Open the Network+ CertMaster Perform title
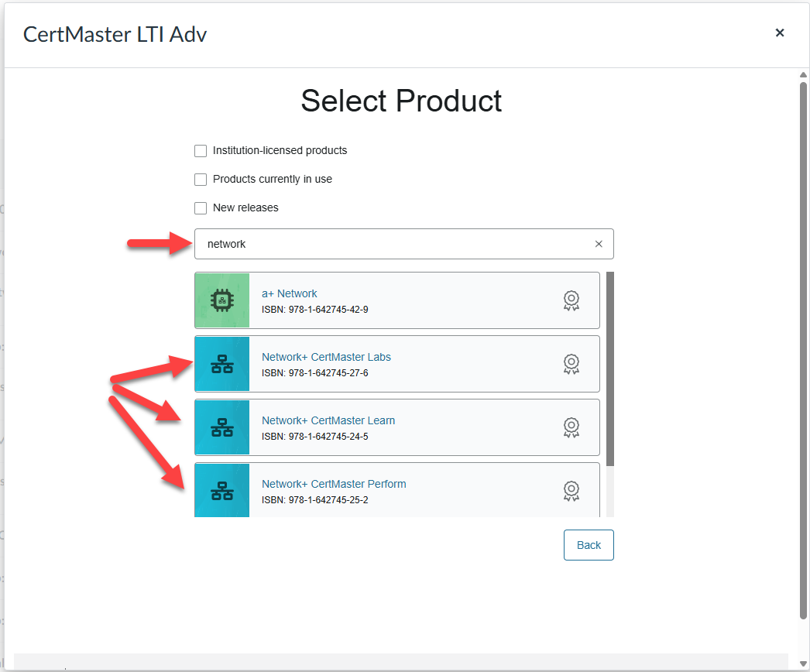 [334, 484]
